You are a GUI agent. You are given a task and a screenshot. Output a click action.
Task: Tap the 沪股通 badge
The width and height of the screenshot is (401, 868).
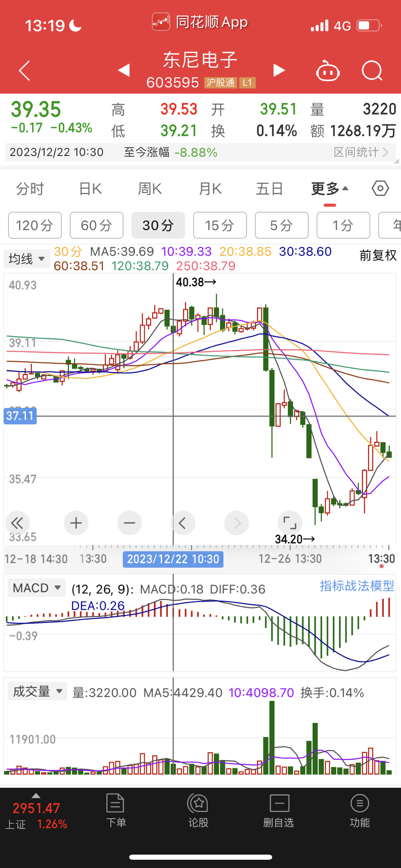pyautogui.click(x=221, y=82)
